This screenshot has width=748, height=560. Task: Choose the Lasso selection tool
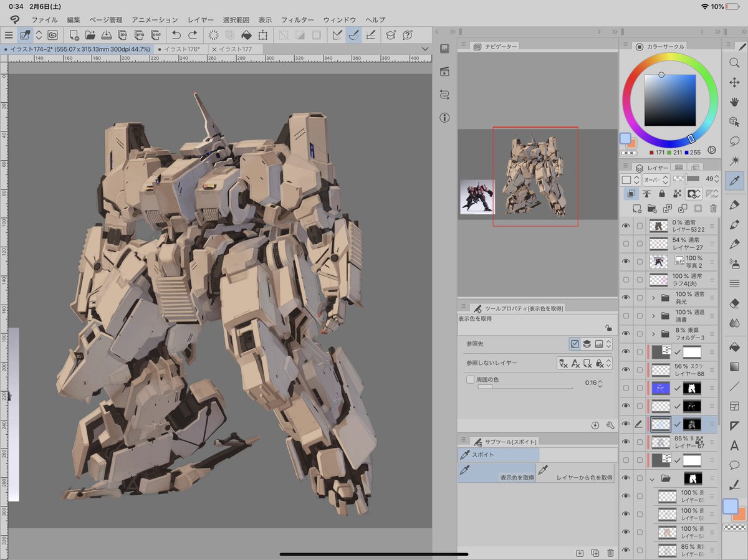point(734,141)
